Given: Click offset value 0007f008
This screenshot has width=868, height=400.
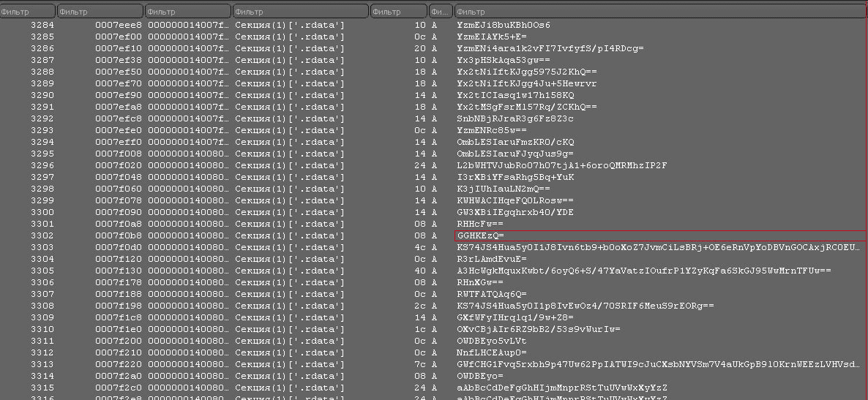Looking at the screenshot, I should pos(119,154).
